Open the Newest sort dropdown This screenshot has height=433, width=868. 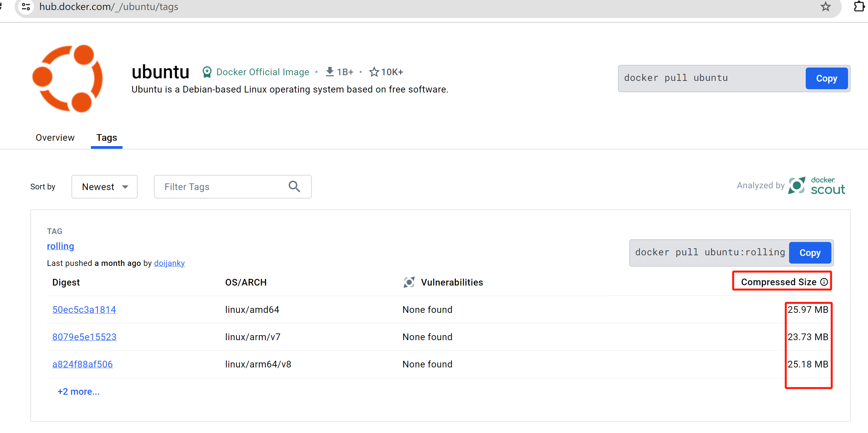(105, 187)
